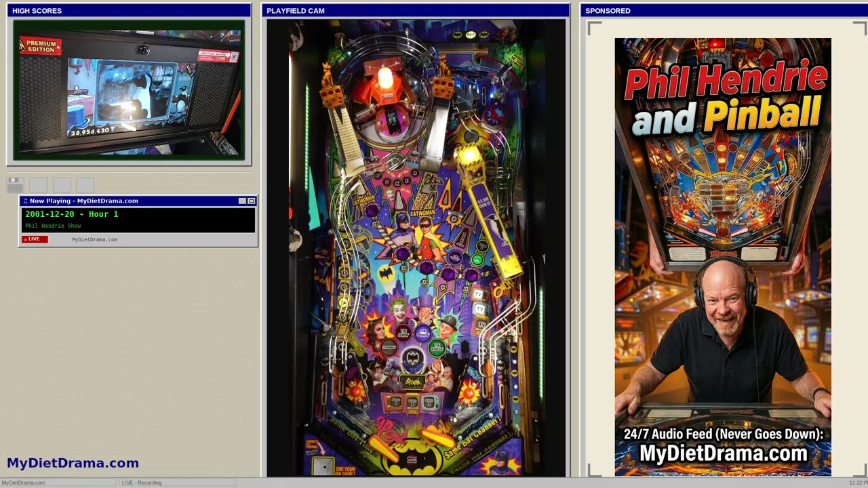Click the clock time in the status bar
The width and height of the screenshot is (868, 488).
click(x=858, y=483)
